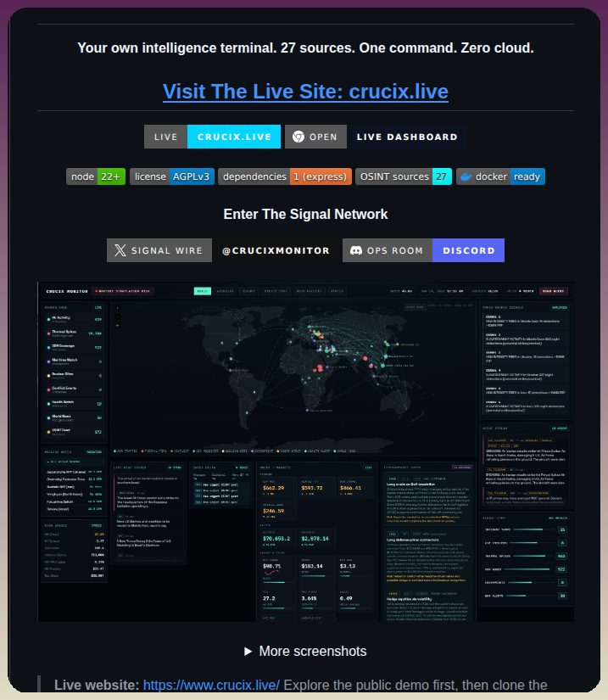Image resolution: width=608 pixels, height=700 pixels.
Task: Click the dependencies 1 (express) badge
Action: [285, 176]
